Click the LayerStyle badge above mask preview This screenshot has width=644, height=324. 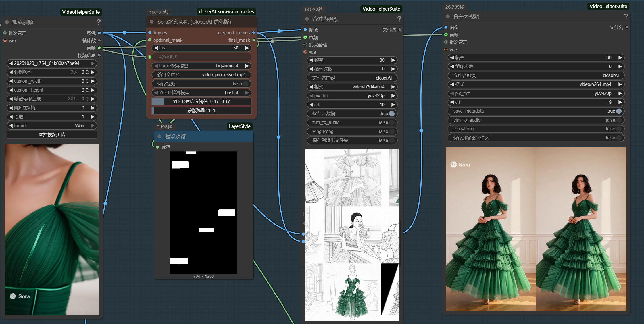pyautogui.click(x=239, y=126)
